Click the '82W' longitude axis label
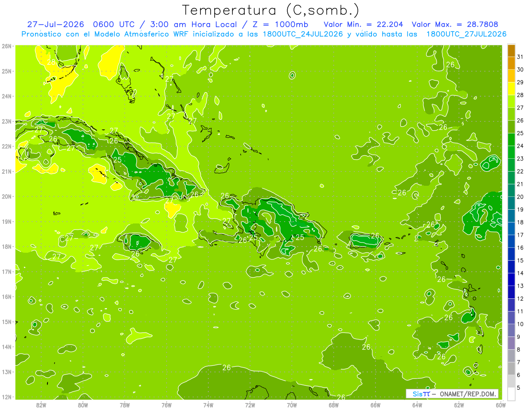The image size is (532, 411). tap(41, 405)
